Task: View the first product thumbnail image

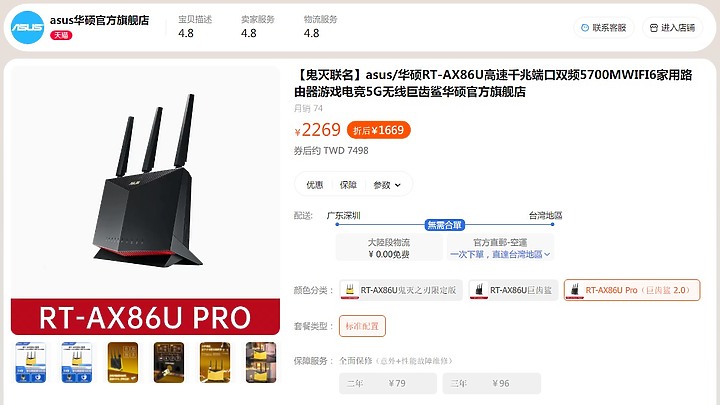Action: pyautogui.click(x=31, y=362)
